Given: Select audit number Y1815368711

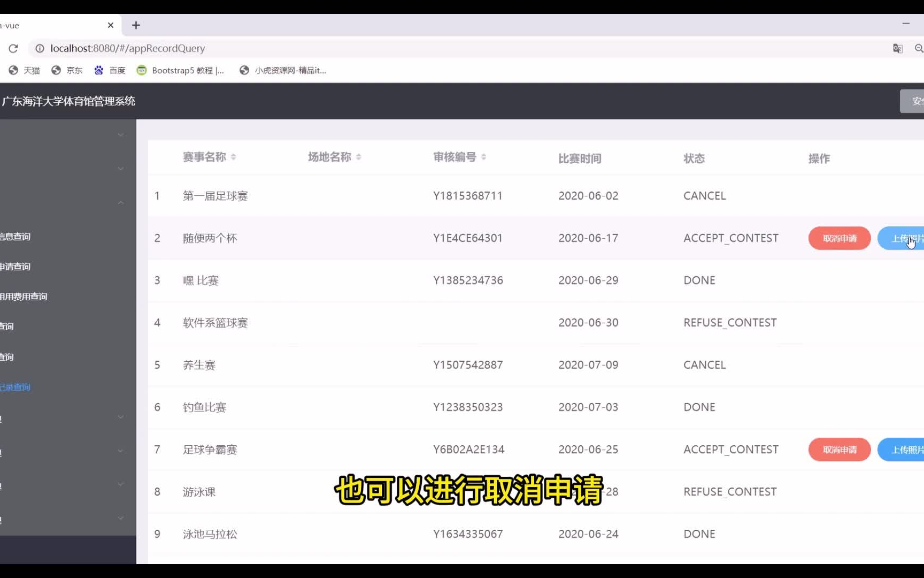Looking at the screenshot, I should tap(468, 196).
